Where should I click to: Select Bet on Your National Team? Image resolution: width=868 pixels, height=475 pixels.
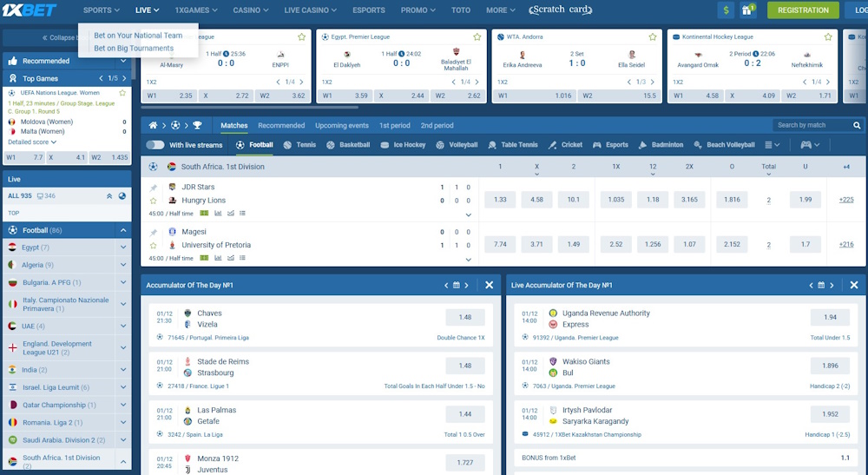click(x=138, y=36)
